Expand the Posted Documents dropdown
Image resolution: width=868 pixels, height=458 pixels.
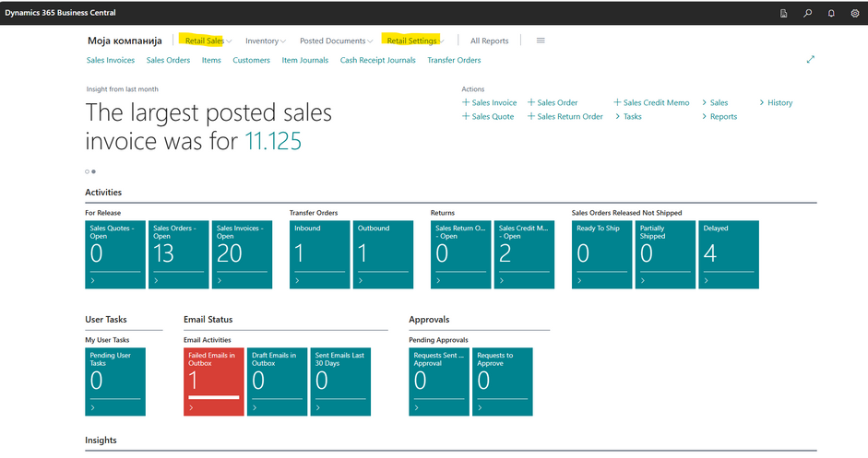(336, 41)
